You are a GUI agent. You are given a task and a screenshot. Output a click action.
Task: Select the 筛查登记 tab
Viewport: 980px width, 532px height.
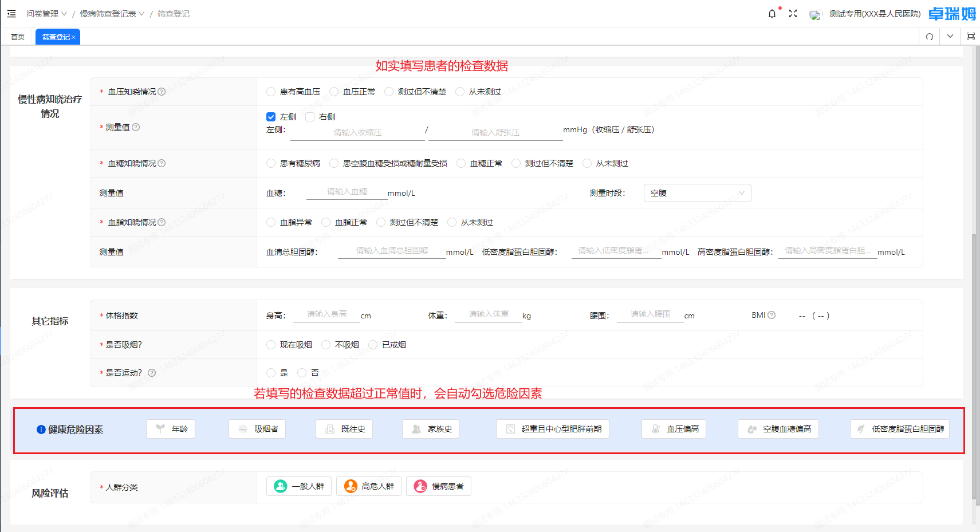tap(54, 36)
